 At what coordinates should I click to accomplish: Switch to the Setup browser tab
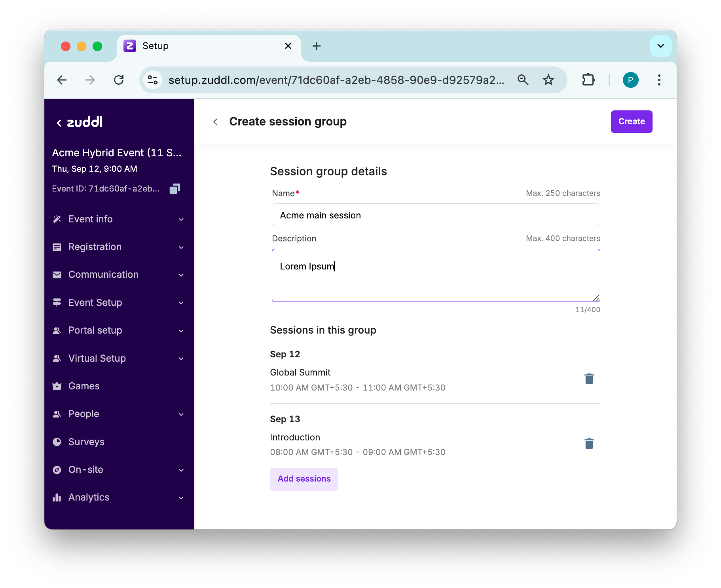pyautogui.click(x=209, y=46)
